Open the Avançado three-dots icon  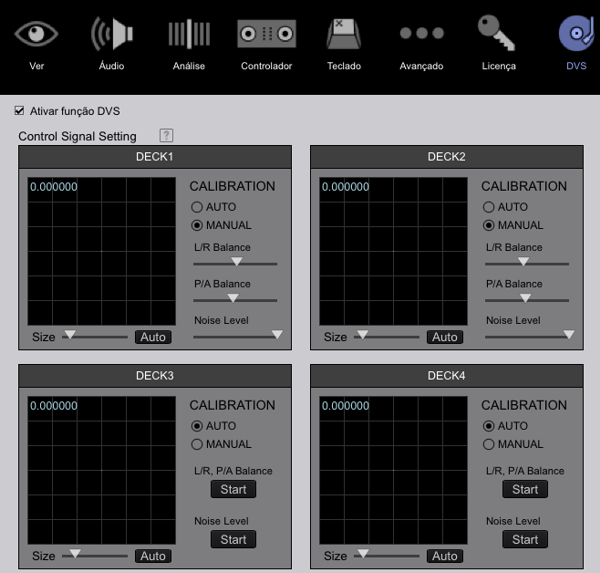pyautogui.click(x=422, y=33)
